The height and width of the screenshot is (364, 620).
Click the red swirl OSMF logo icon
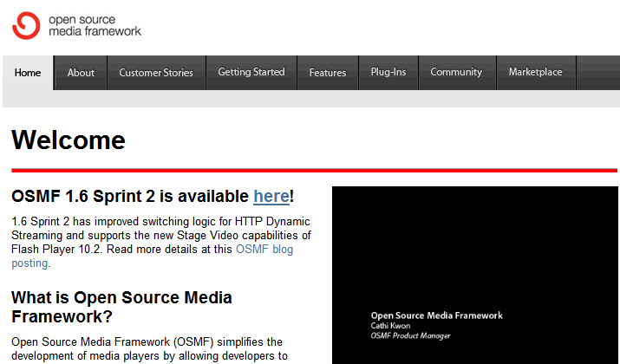pos(26,26)
